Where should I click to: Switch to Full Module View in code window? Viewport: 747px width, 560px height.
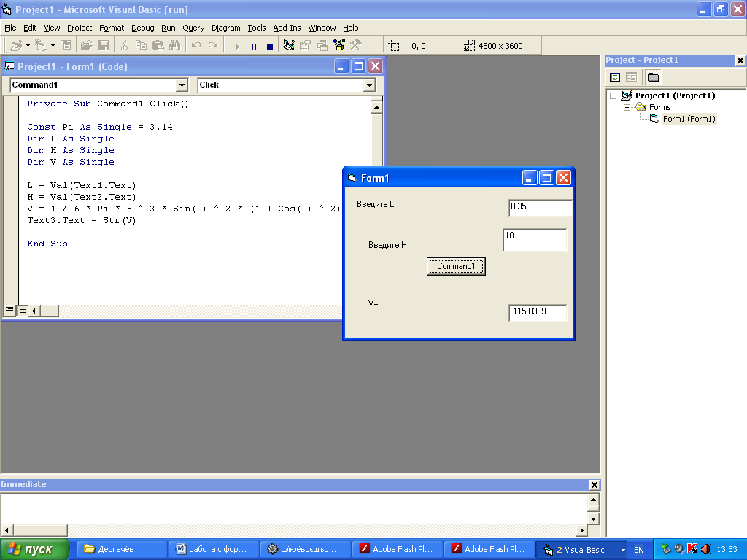point(22,311)
